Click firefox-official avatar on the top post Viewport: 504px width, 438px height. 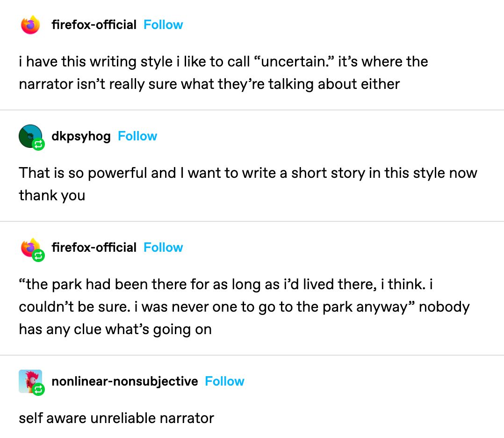point(30,25)
